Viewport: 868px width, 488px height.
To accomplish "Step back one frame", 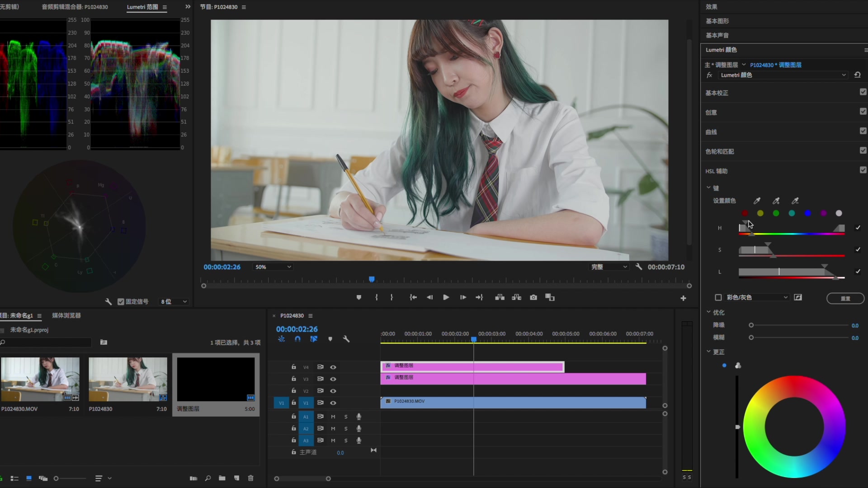I will 429,297.
